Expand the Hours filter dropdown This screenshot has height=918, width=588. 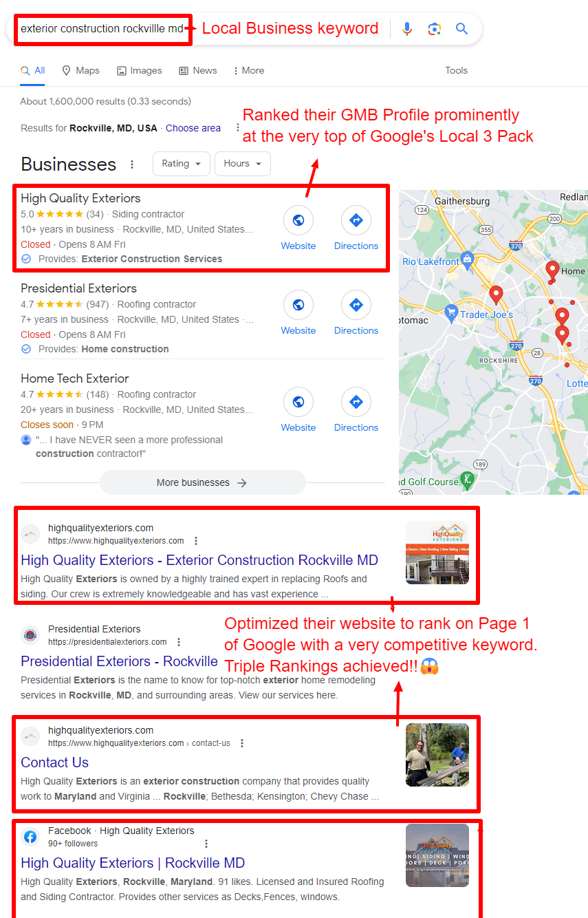coord(243,164)
